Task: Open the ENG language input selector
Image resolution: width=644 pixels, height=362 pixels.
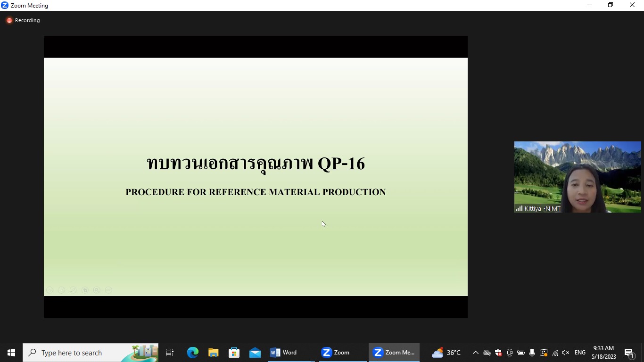Action: [580, 353]
